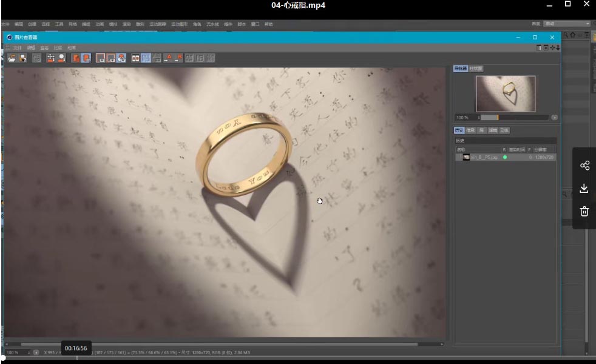Select the xin_B_PS.jpg history entry
Image resolution: width=596 pixels, height=364 pixels.
506,157
